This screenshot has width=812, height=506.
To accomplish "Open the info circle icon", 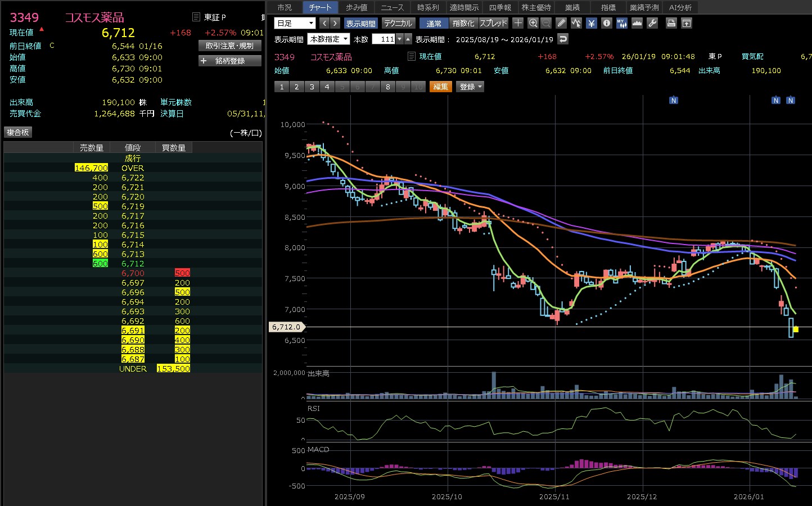I will (606, 23).
